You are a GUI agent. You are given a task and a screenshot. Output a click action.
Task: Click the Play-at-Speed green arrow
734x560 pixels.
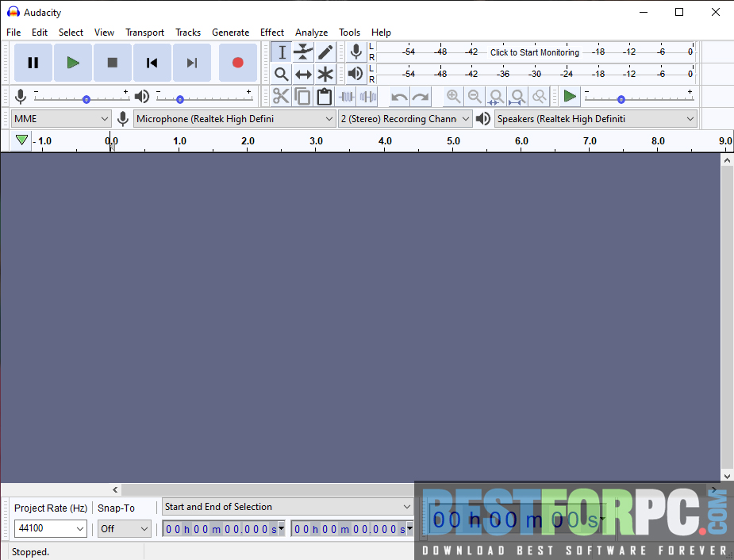[570, 97]
